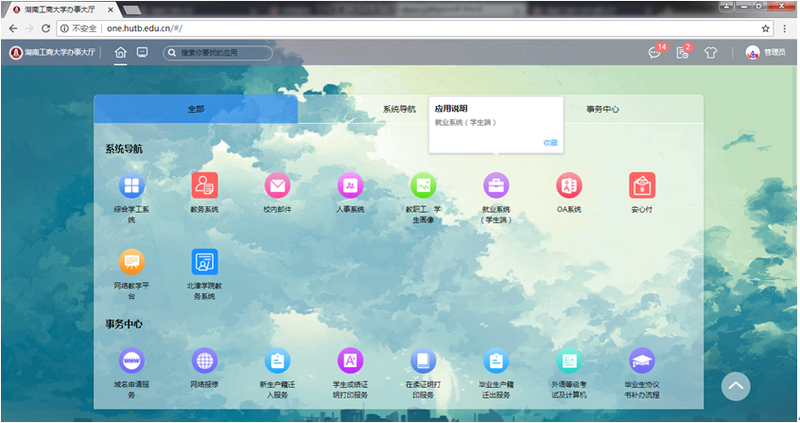
Task: Click the monitor icon beside home
Action: click(142, 52)
